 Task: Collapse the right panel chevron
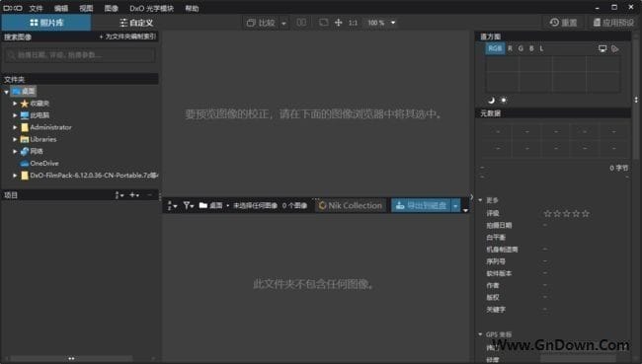pos(472,196)
